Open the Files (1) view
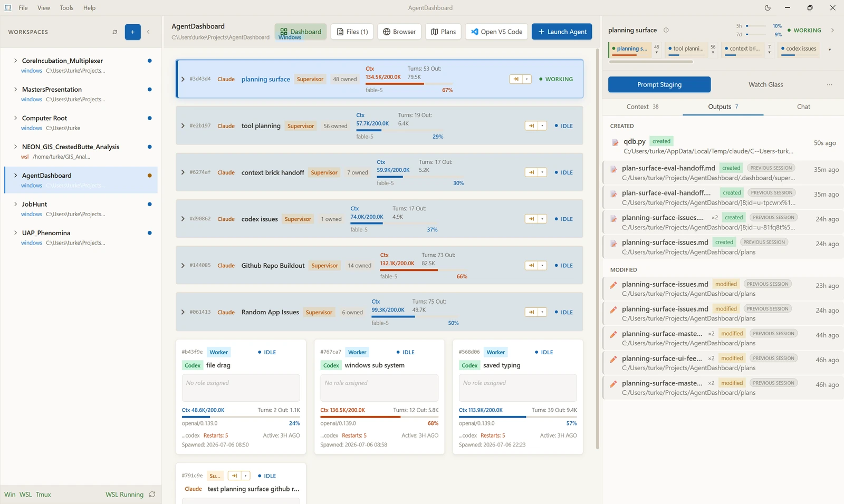This screenshot has width=844, height=504. point(352,32)
